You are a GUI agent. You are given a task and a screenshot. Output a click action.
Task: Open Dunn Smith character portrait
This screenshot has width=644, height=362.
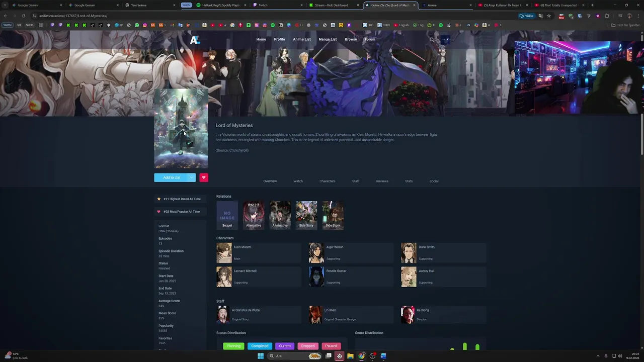click(409, 253)
